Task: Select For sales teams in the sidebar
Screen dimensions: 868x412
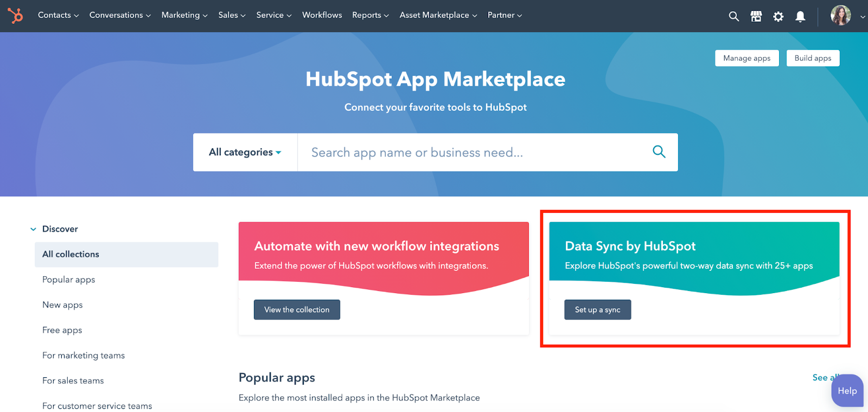Action: (73, 381)
